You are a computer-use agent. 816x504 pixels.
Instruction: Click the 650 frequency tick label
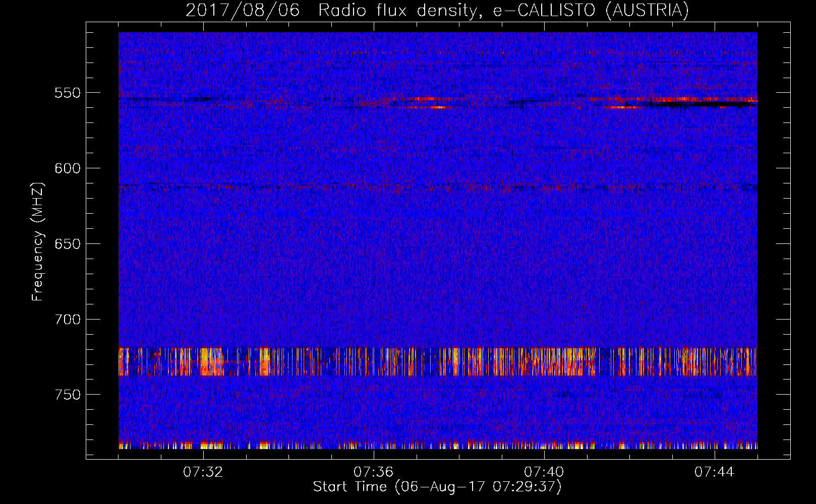pos(68,244)
